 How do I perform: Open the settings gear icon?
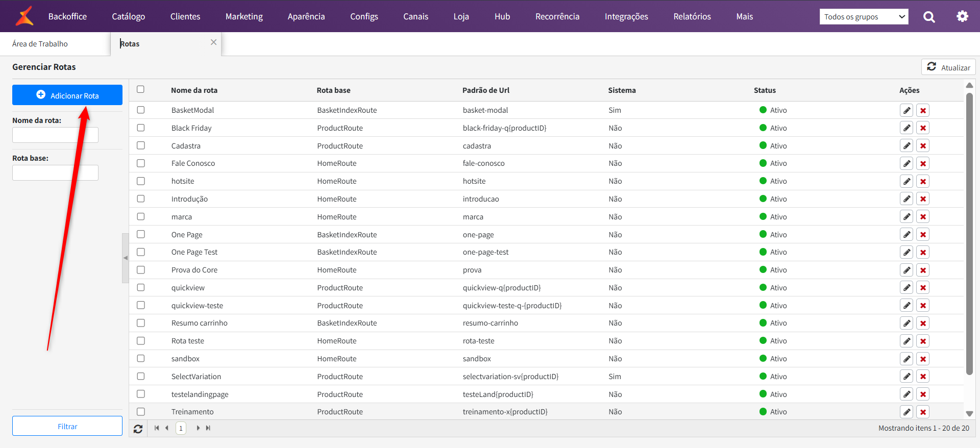(962, 16)
